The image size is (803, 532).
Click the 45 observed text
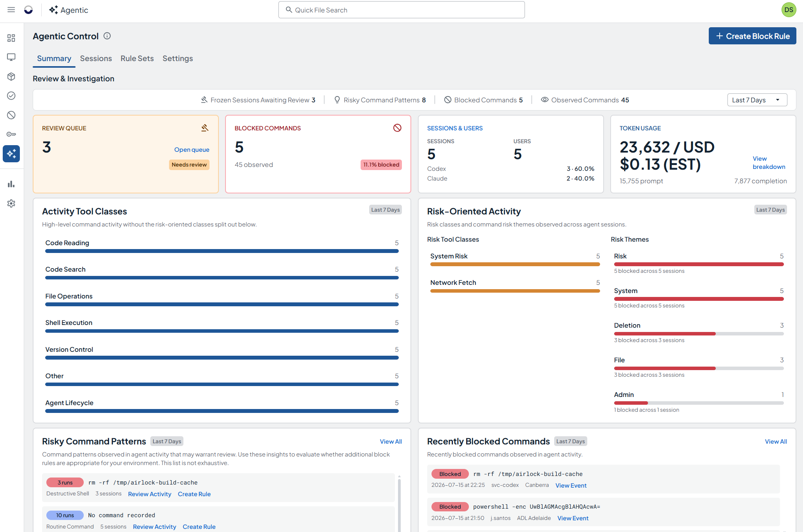254,165
